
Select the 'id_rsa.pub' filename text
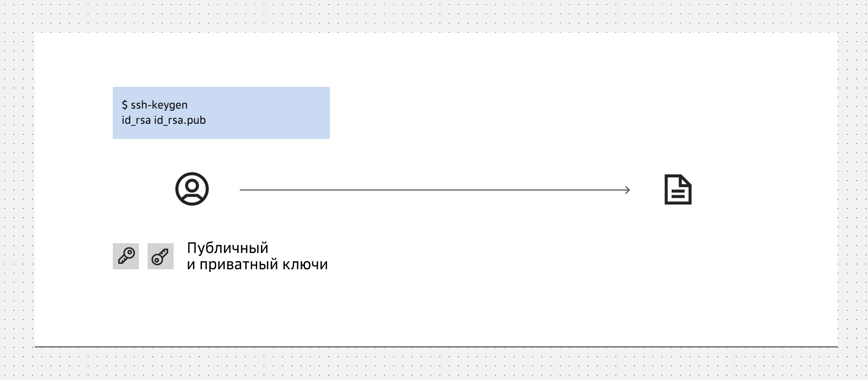(180, 121)
